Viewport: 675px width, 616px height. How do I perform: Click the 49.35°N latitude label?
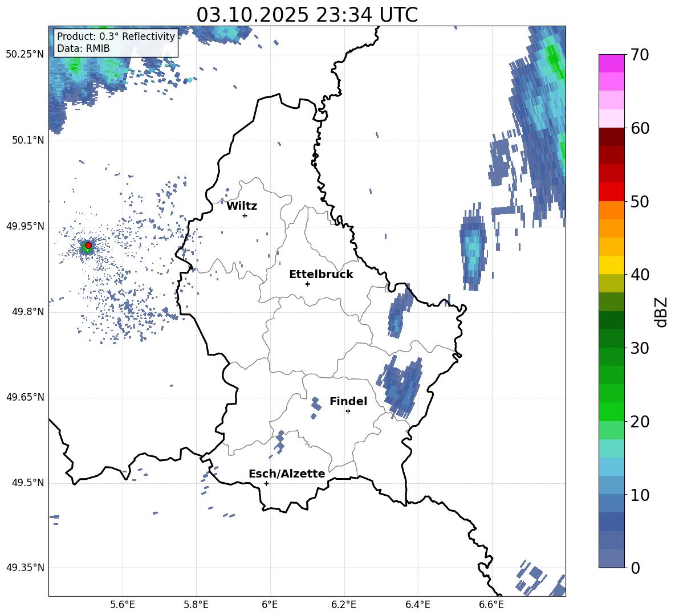click(25, 568)
